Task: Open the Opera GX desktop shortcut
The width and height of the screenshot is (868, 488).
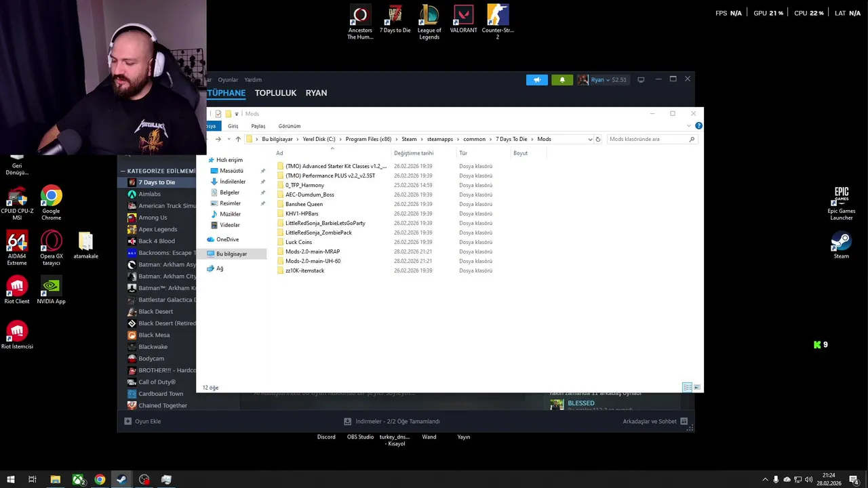Action: [x=51, y=248]
